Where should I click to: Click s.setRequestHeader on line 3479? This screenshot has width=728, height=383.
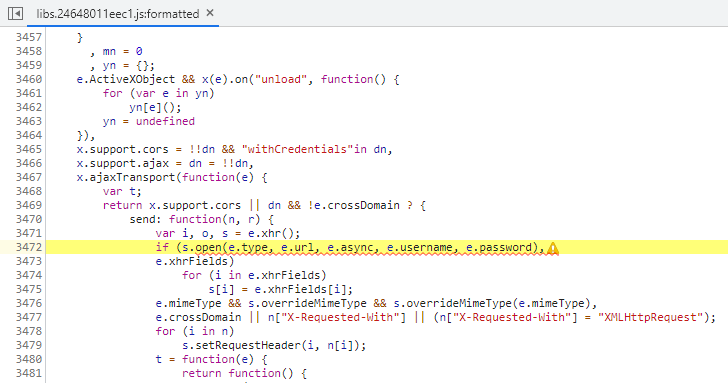tap(242, 345)
